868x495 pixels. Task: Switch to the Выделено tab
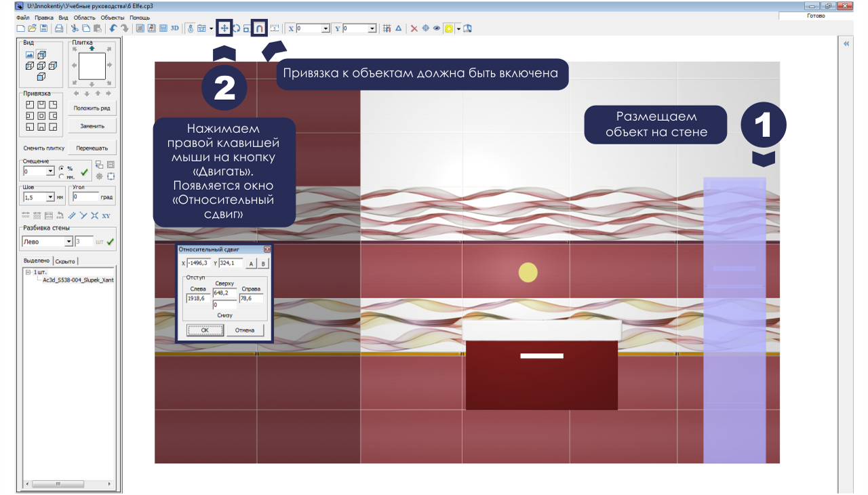37,261
